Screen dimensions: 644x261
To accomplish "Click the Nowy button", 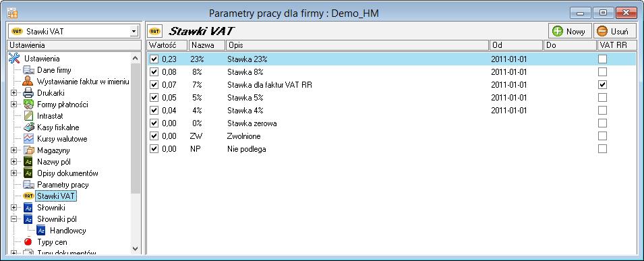I will [x=570, y=31].
